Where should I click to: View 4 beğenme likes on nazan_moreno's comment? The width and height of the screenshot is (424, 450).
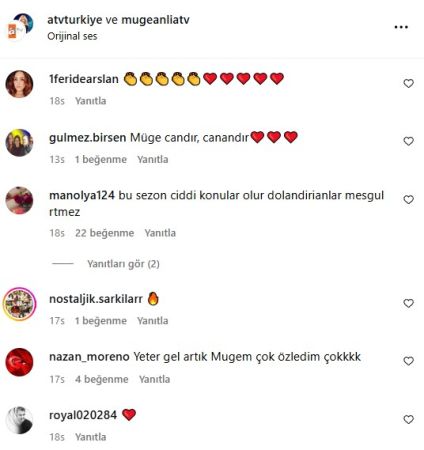point(101,379)
